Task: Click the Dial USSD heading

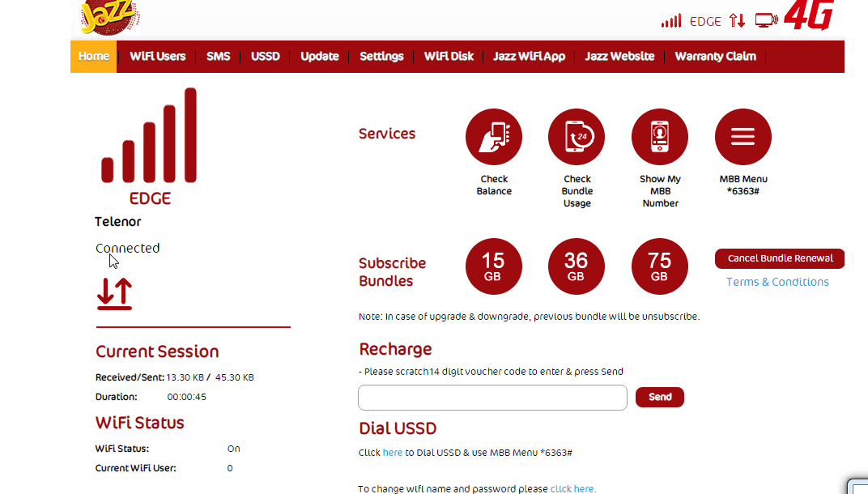Action: (398, 428)
